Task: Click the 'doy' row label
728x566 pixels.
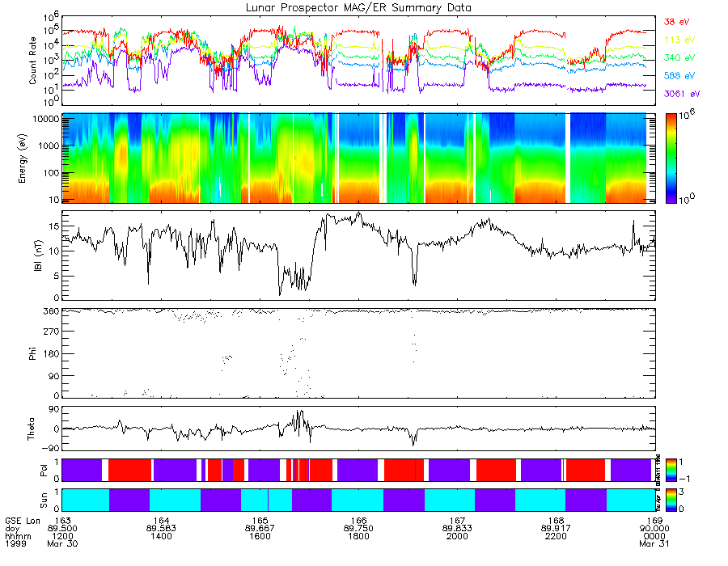Action: click(x=12, y=529)
